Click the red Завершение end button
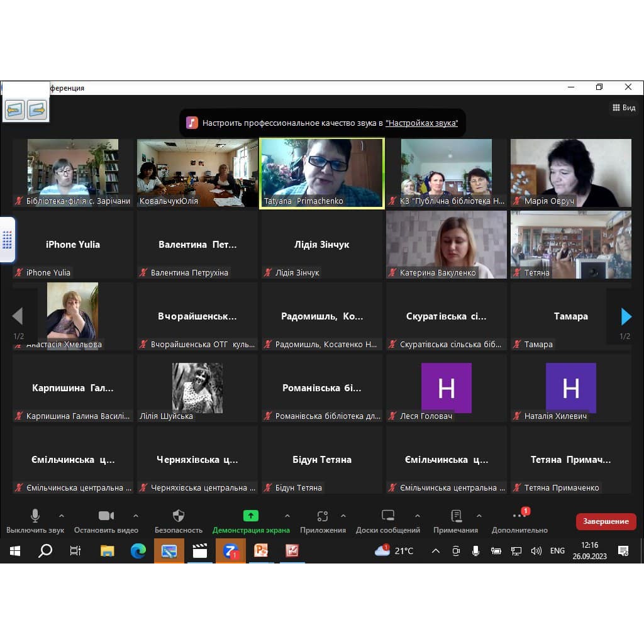The width and height of the screenshot is (644, 644). [606, 521]
